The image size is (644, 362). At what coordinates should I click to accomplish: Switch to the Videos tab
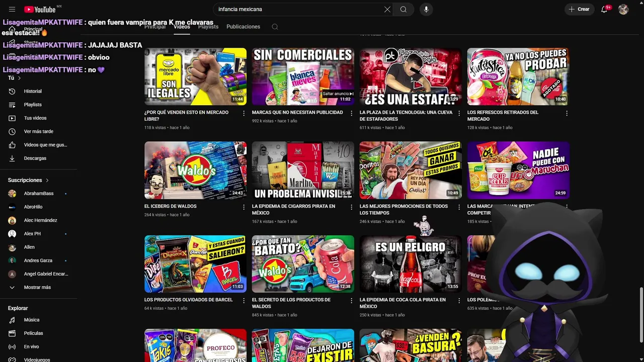[x=182, y=27]
